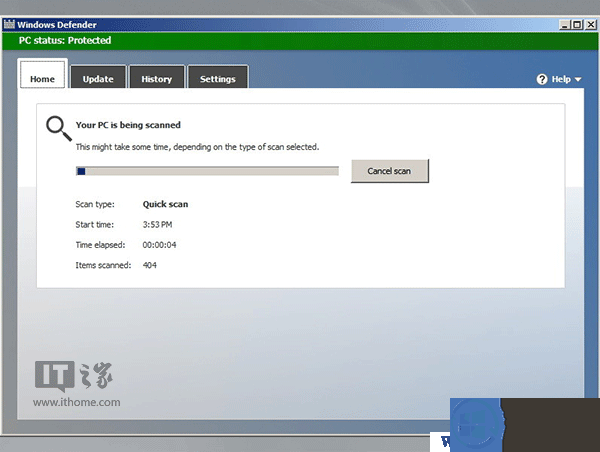Select the 'Quick scan' scan type value
This screenshot has height=452, width=600.
(x=165, y=204)
